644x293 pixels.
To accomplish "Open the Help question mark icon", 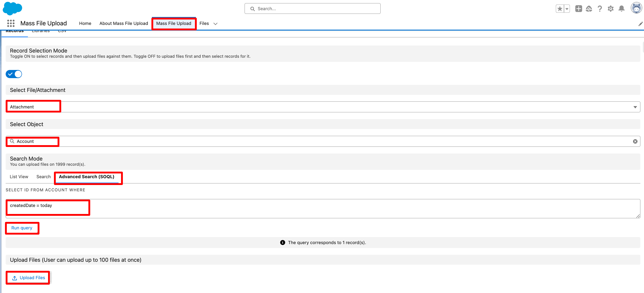I will 600,9.
